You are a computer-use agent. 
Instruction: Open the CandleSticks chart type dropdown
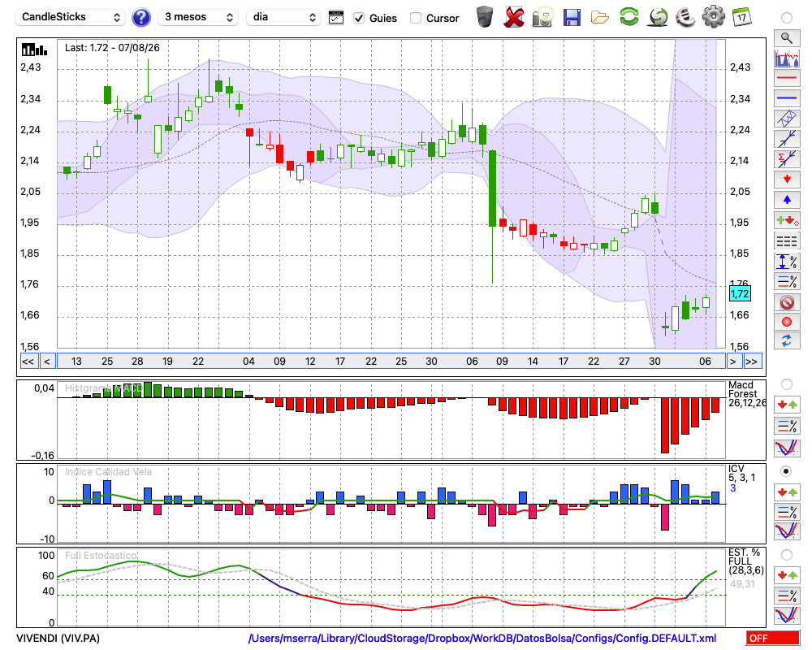71,17
